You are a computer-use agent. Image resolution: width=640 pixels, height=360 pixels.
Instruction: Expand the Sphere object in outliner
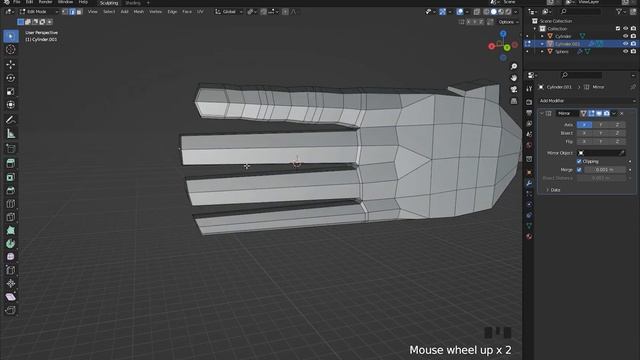tap(542, 52)
